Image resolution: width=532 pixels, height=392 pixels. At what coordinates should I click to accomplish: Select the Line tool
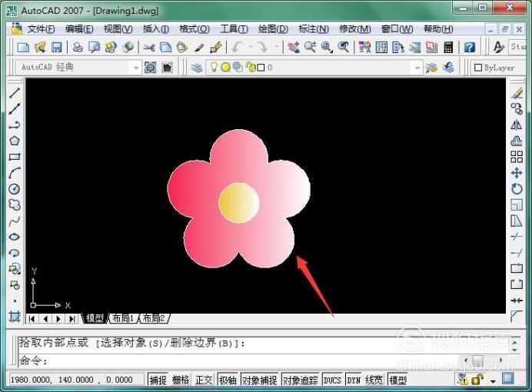(15, 92)
